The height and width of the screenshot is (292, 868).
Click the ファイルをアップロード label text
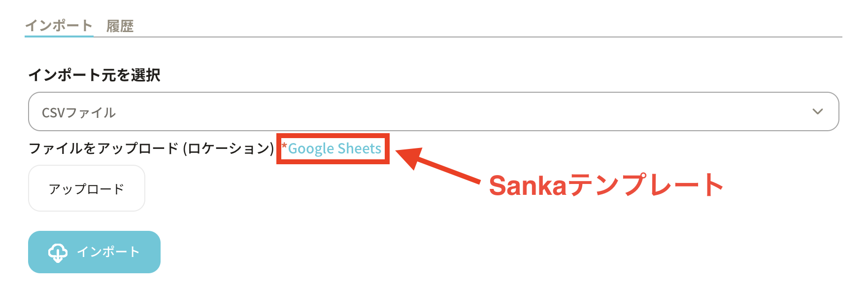[x=103, y=148]
